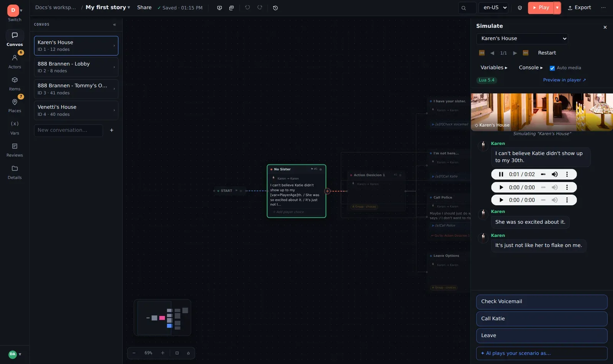Open the simulated conversation dropdown Karen's House
Screen dimensions: 613x364
click(522, 38)
